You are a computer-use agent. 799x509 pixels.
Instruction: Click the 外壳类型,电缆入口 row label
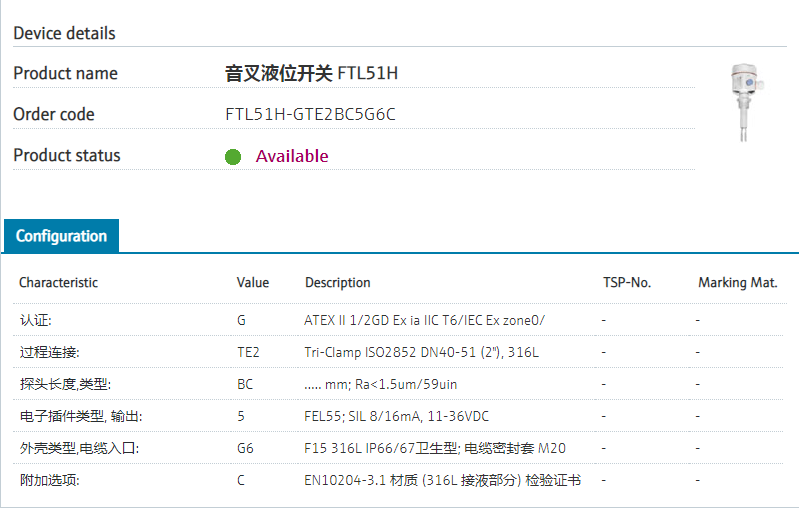[x=79, y=448]
